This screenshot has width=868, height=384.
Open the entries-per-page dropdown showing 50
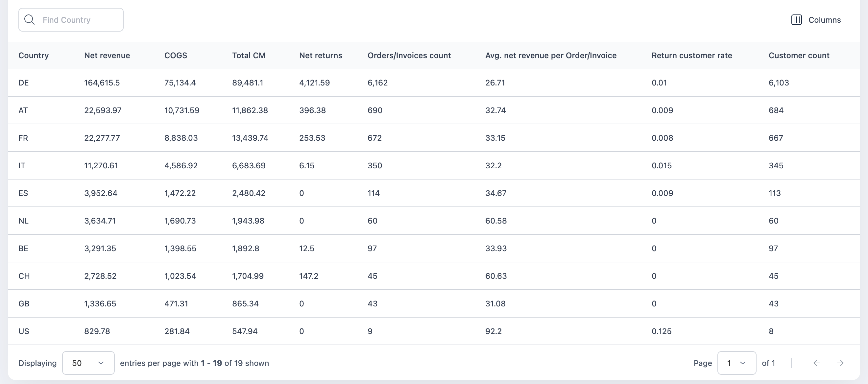click(88, 363)
